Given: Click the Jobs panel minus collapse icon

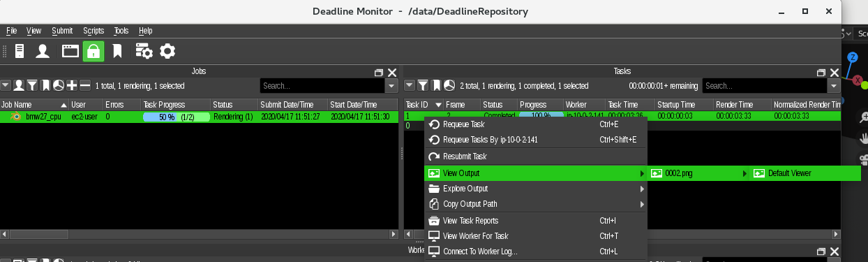Looking at the screenshot, I should tap(85, 85).
